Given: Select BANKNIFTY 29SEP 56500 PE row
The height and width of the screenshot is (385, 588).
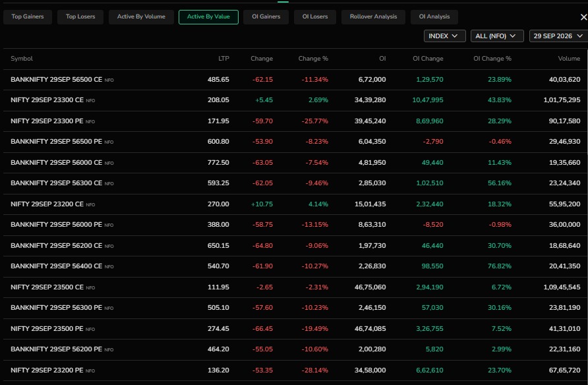Looking at the screenshot, I should [295, 142].
